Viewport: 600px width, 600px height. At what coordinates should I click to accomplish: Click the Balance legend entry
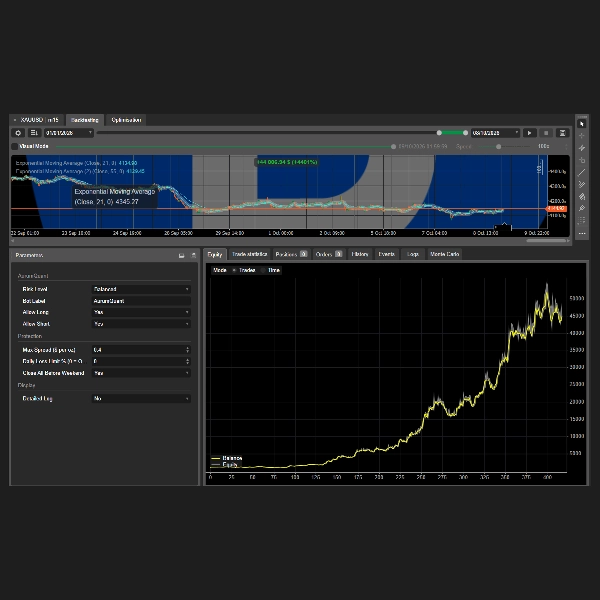[227, 458]
